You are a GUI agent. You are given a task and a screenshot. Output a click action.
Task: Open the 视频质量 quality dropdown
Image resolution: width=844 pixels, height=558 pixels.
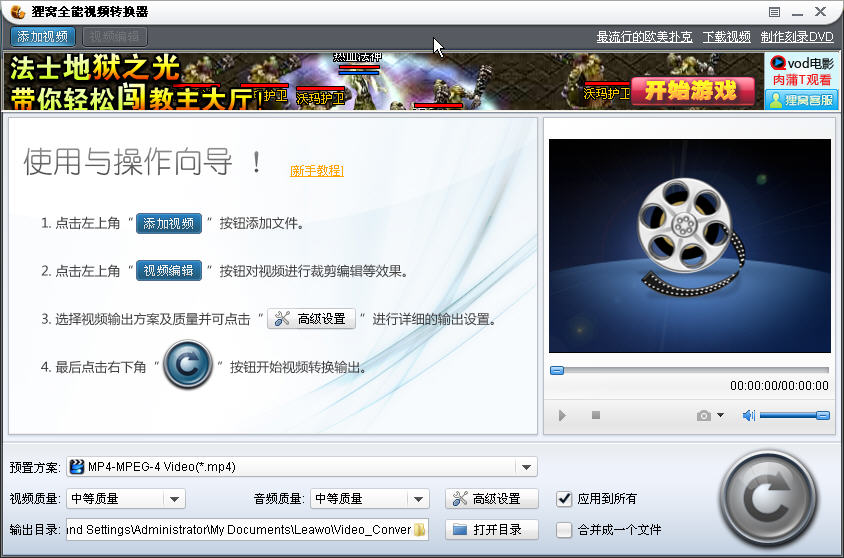click(x=126, y=499)
